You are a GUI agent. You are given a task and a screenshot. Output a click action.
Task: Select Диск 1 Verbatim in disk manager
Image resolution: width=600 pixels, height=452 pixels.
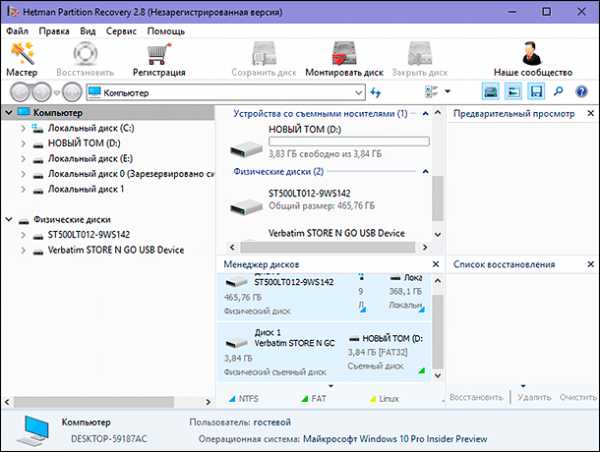click(x=279, y=353)
